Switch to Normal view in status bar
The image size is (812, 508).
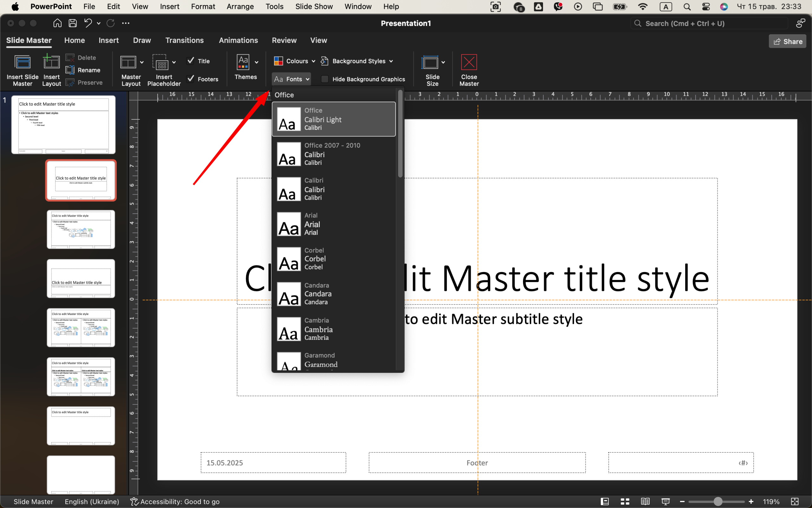pyautogui.click(x=605, y=501)
